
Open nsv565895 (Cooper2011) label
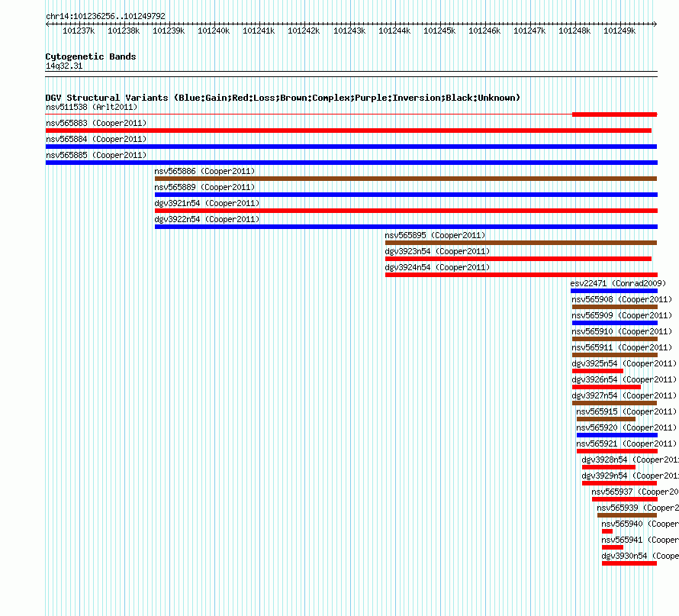435,235
